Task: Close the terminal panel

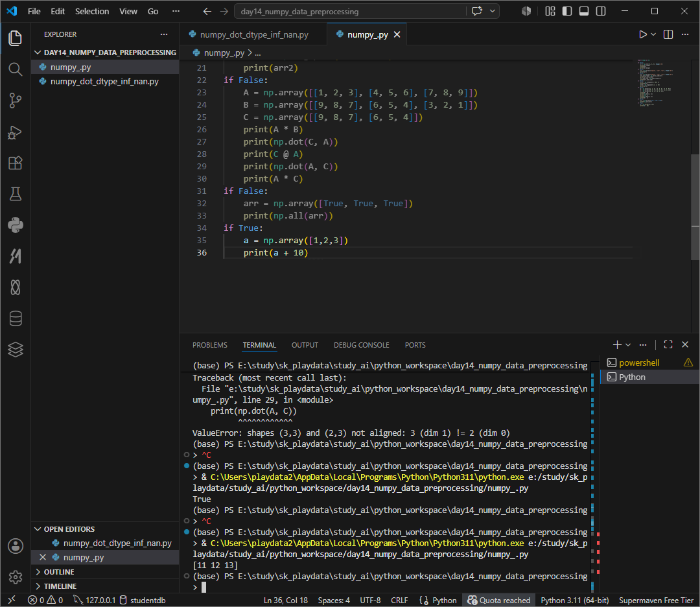Action: point(685,344)
